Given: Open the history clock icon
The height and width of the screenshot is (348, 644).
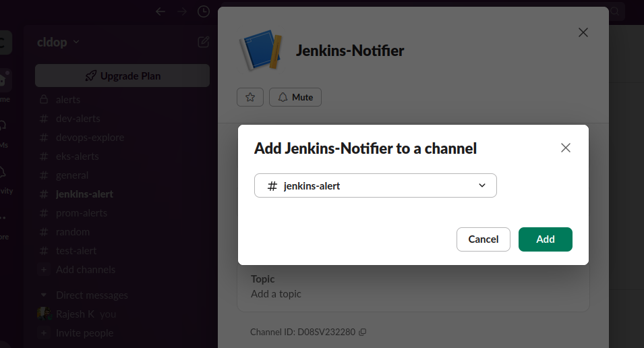Looking at the screenshot, I should click(203, 11).
